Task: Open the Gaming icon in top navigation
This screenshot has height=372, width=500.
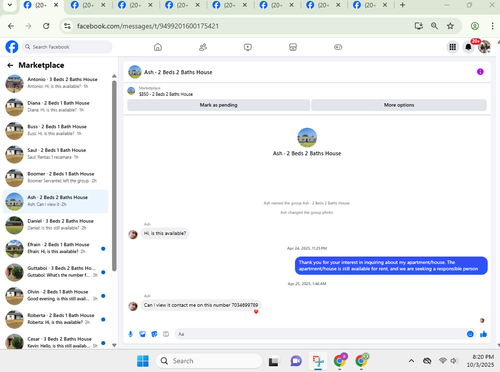Action: pyautogui.click(x=338, y=47)
